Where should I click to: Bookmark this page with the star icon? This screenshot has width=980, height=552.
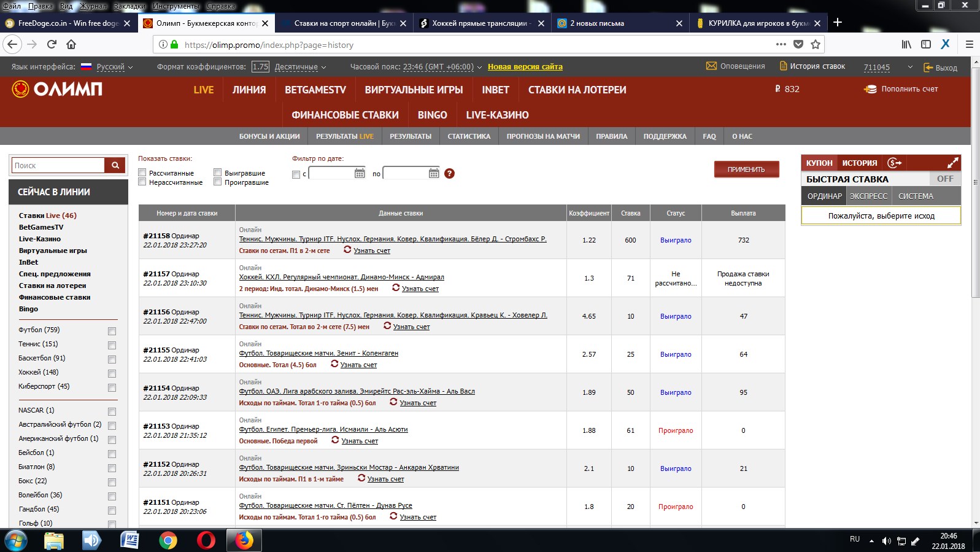tap(815, 44)
